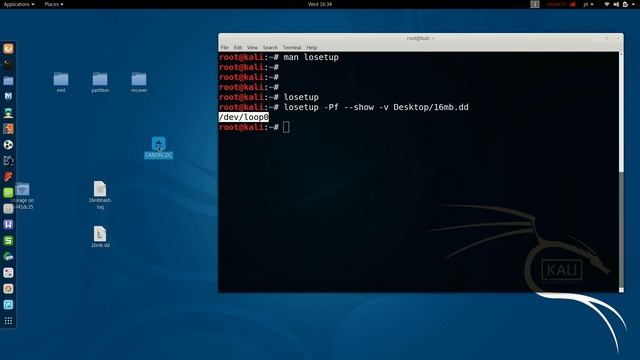Open the Edit menu in terminal
This screenshot has width=640, height=360.
pos(238,47)
